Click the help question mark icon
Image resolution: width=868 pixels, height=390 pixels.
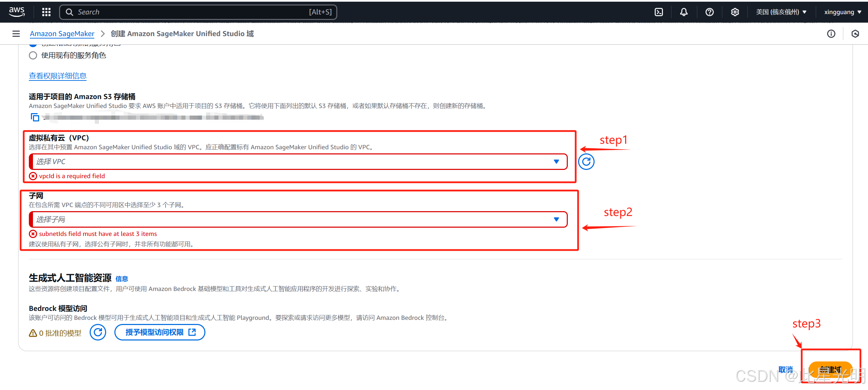[x=709, y=12]
